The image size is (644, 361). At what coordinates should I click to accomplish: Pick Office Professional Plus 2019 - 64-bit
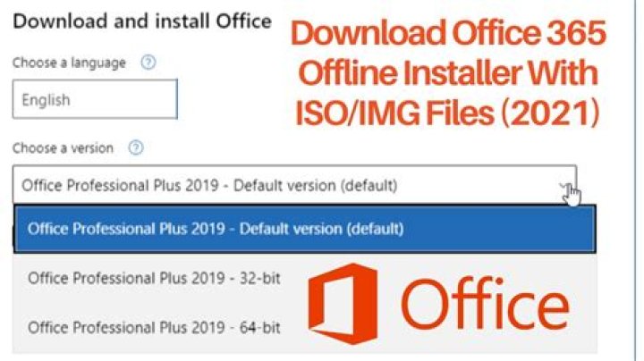click(154, 327)
